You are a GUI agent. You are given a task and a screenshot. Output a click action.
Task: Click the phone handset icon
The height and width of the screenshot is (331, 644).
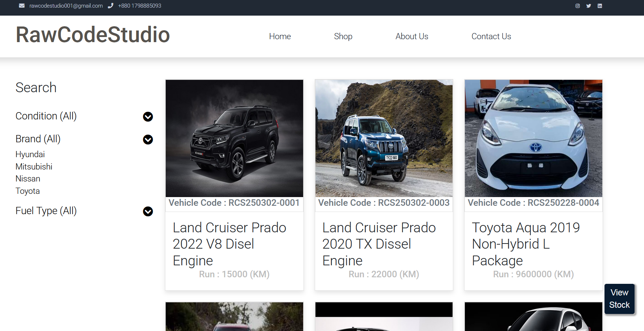[x=111, y=6]
